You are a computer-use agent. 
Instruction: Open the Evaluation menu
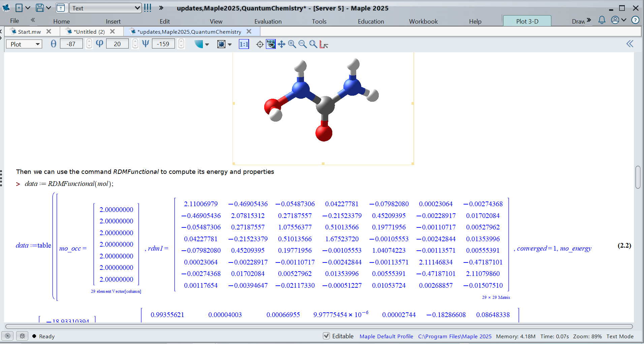click(267, 21)
